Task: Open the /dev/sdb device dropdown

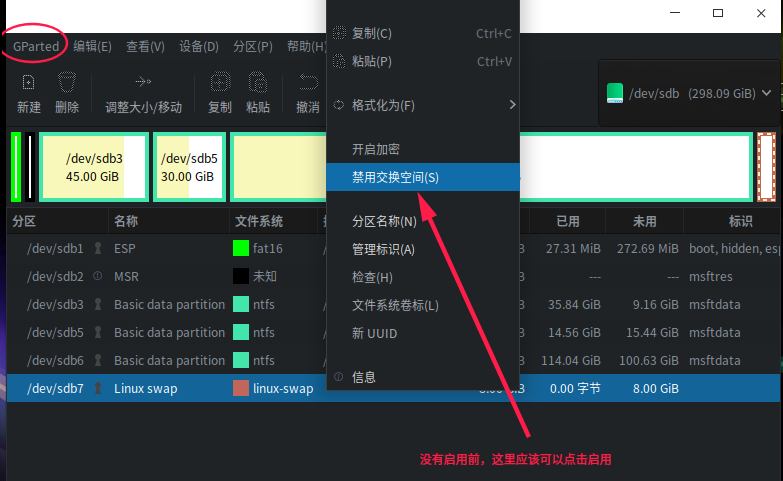Action: tap(689, 93)
